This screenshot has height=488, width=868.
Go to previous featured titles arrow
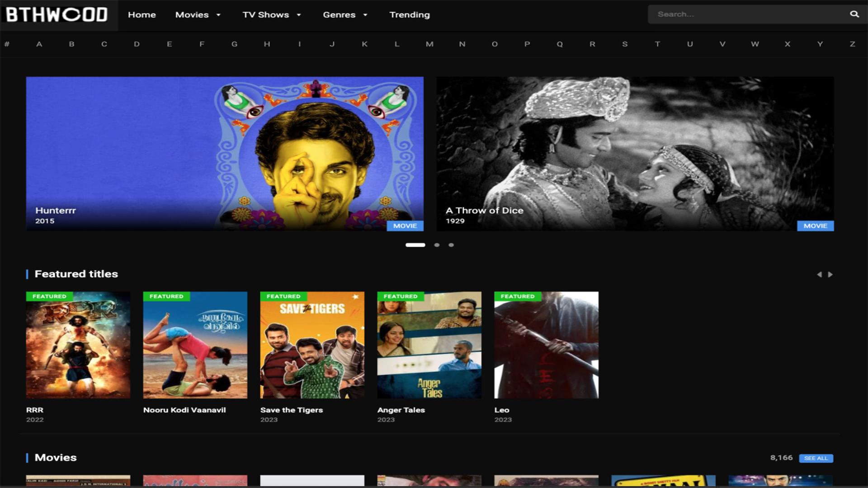pyautogui.click(x=819, y=274)
